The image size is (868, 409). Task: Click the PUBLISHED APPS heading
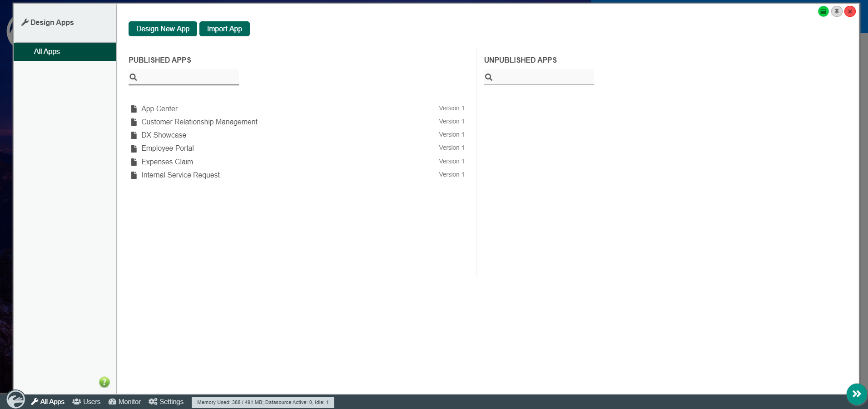pyautogui.click(x=160, y=60)
